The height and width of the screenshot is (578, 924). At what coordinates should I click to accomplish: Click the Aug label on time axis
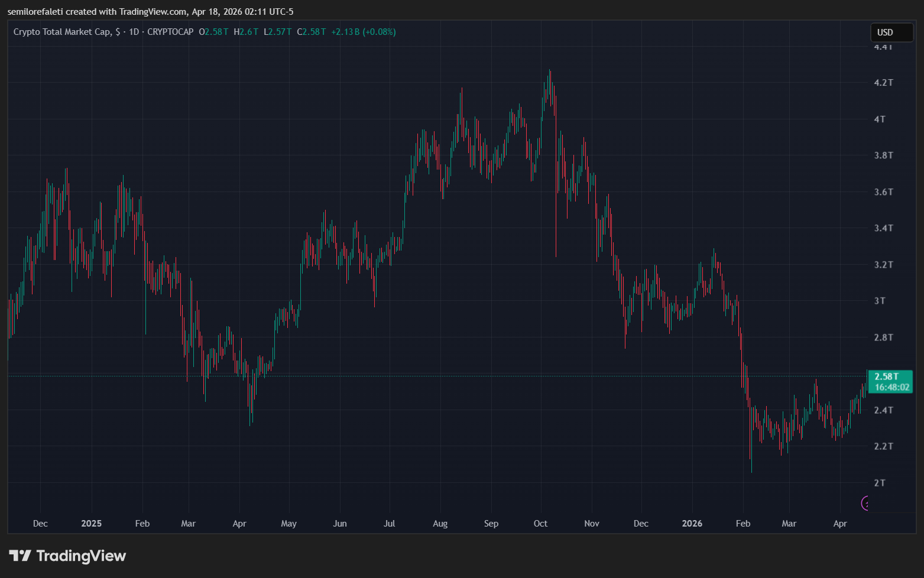(x=440, y=524)
